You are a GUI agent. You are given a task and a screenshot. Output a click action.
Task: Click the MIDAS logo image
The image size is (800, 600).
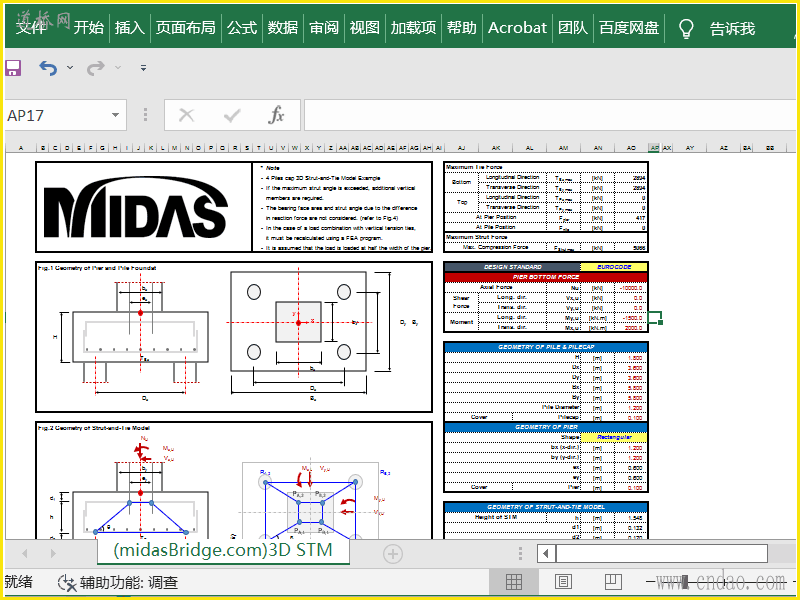[x=135, y=208]
